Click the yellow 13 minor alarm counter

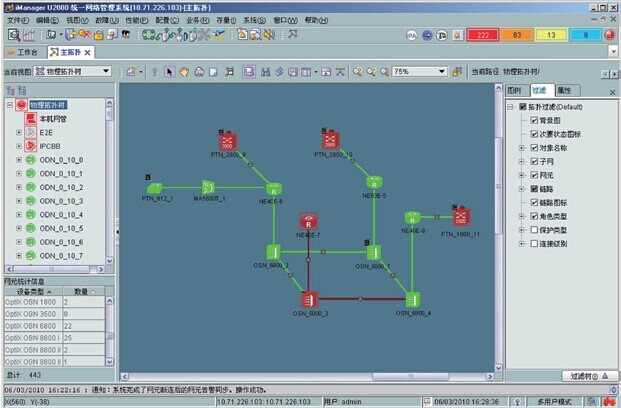(x=551, y=35)
